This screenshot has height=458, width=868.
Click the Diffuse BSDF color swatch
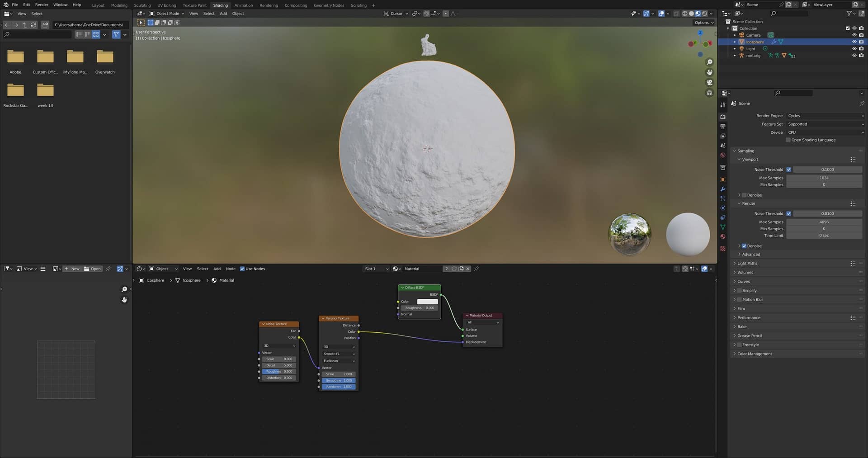click(x=427, y=302)
